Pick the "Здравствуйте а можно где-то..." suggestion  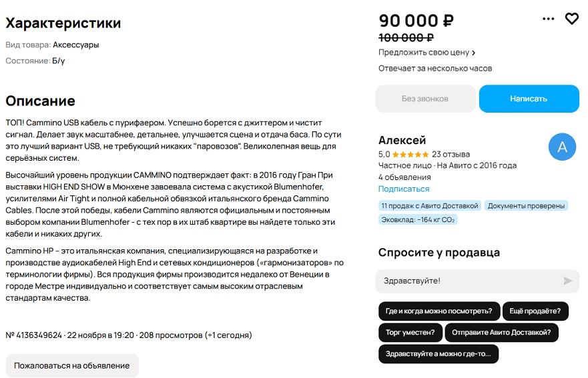coord(438,353)
